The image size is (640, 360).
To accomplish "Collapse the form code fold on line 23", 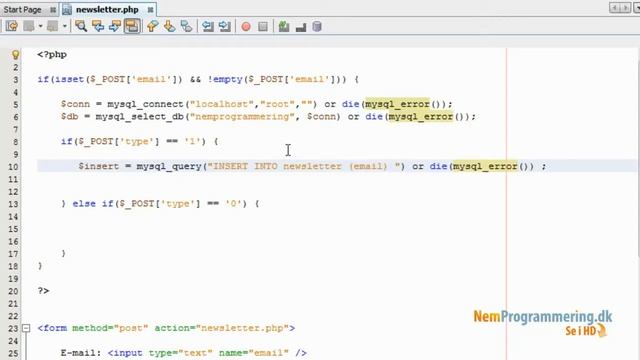I will [x=26, y=328].
